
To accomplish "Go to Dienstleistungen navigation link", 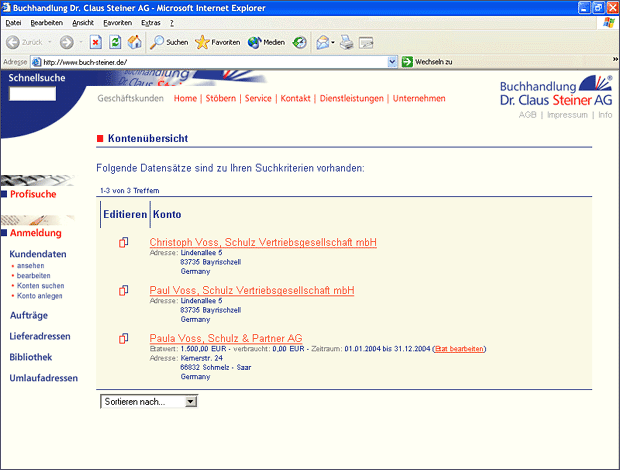I will pyautogui.click(x=352, y=98).
